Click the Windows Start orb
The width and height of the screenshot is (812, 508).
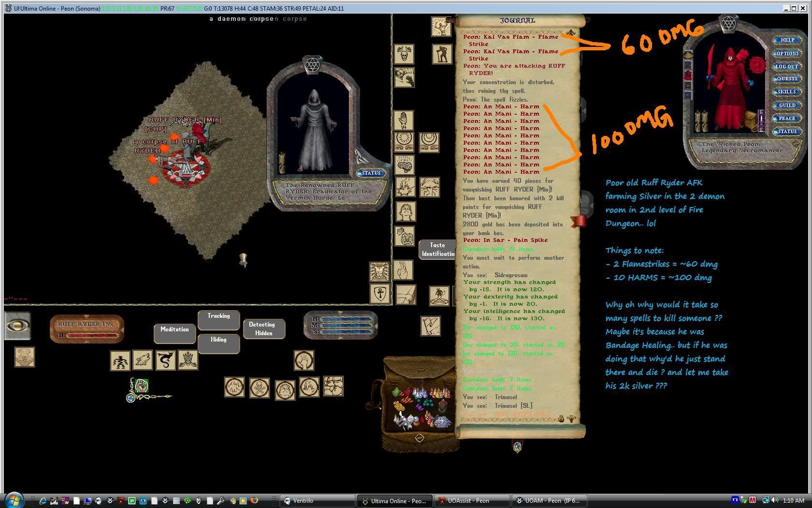14,500
